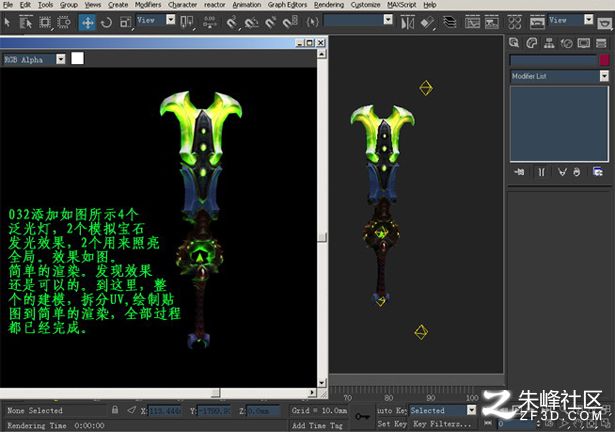Click the object color swatch in Modify panel

[x=604, y=60]
